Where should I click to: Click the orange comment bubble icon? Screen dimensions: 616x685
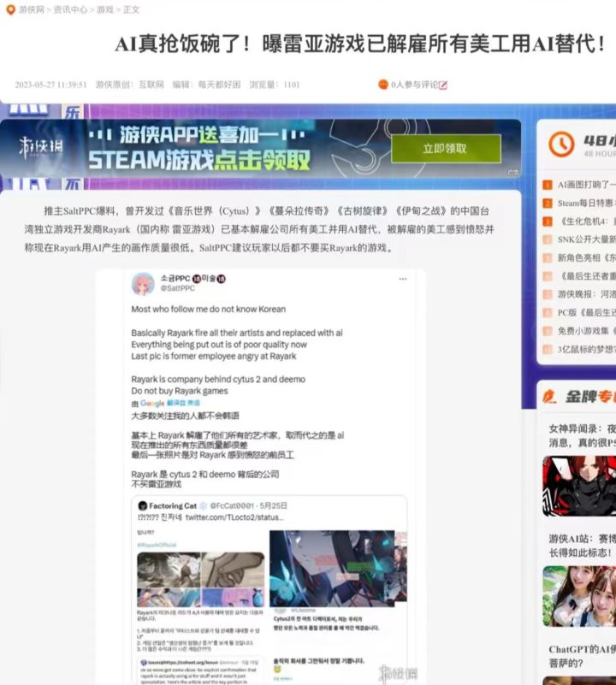[x=383, y=85]
